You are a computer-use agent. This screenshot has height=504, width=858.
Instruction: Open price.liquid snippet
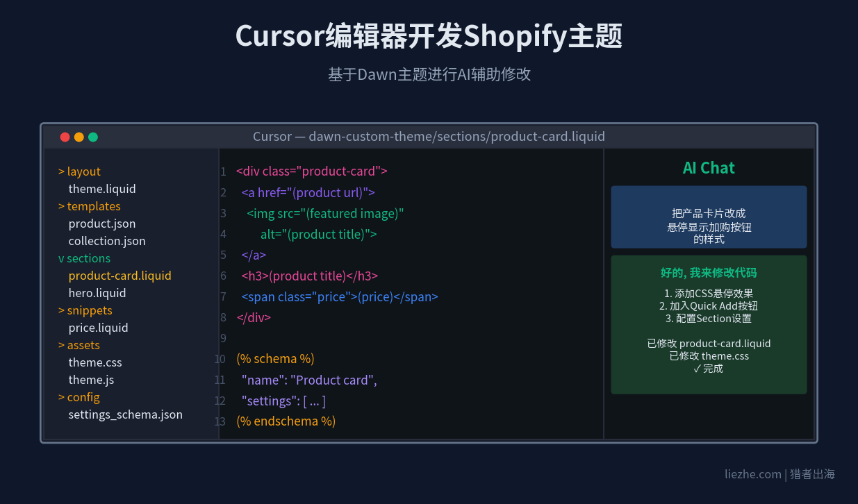[x=98, y=328]
